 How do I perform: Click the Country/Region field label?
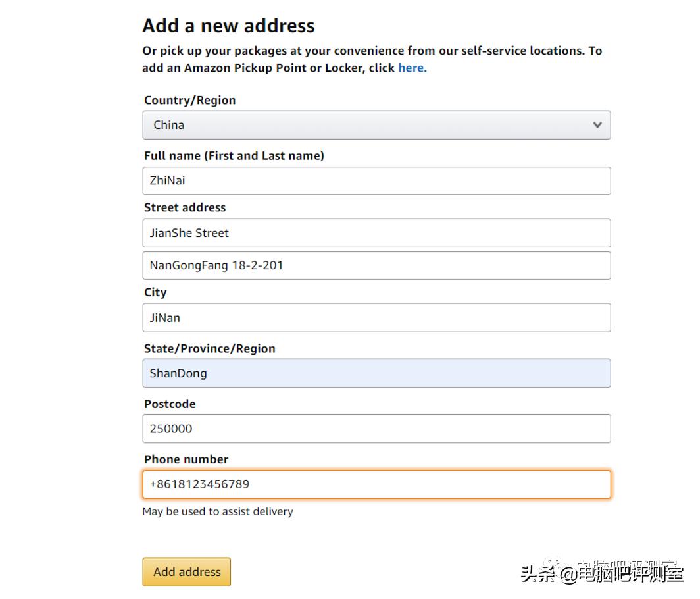[189, 101]
